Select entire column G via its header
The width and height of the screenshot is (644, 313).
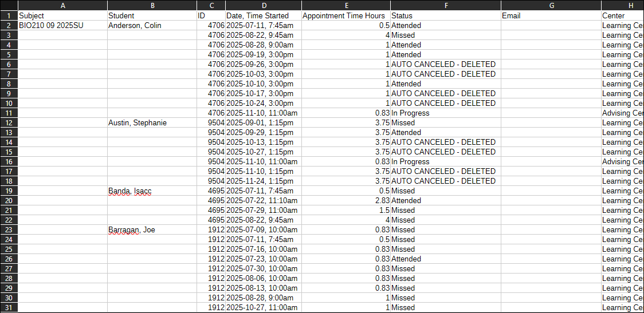pyautogui.click(x=551, y=5)
